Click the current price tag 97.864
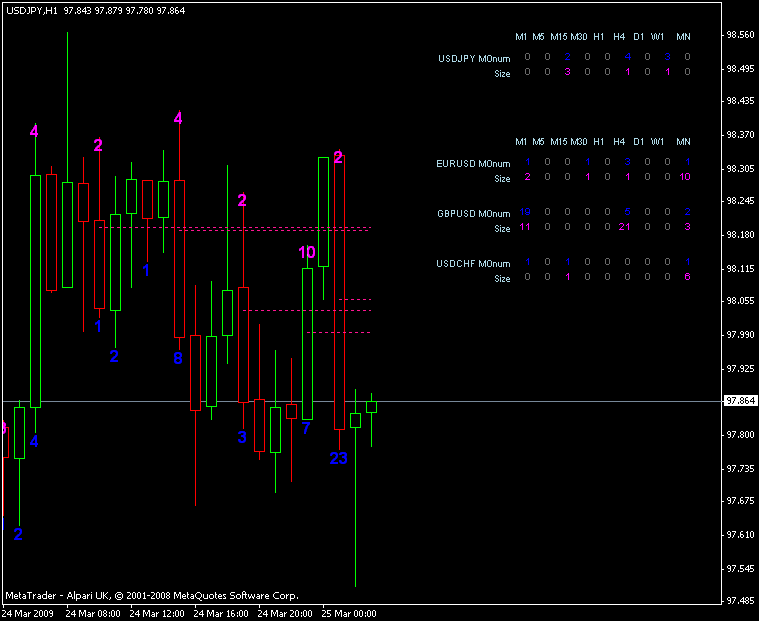Screen dimensions: 759x621 click(x=740, y=401)
